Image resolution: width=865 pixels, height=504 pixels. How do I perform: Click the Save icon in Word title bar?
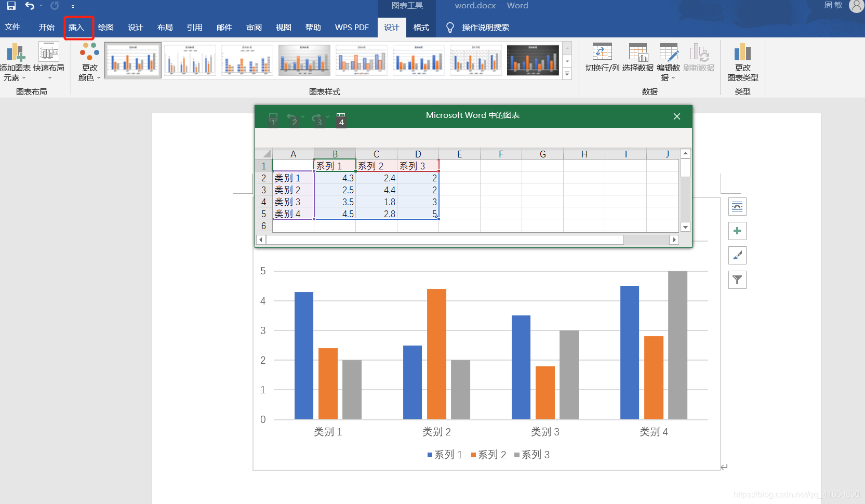pyautogui.click(x=11, y=6)
